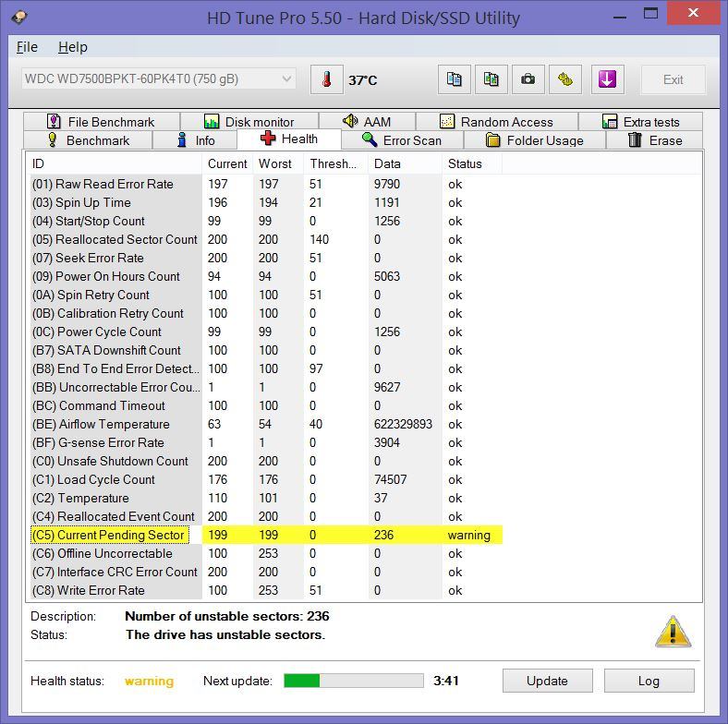Select the (C6) Offline Uncorrectable row
The width and height of the screenshot is (728, 724).
point(266,553)
